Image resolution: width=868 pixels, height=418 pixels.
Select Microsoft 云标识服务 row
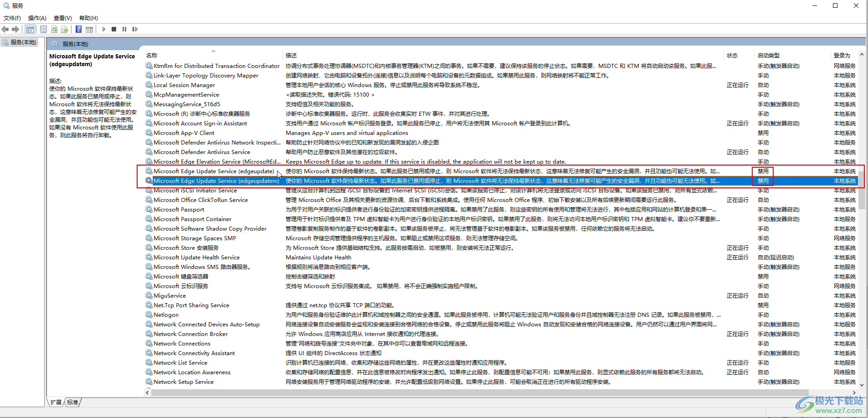click(x=501, y=286)
